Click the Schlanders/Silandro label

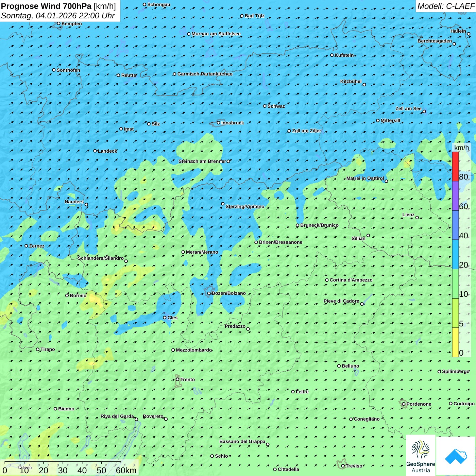pos(101,258)
